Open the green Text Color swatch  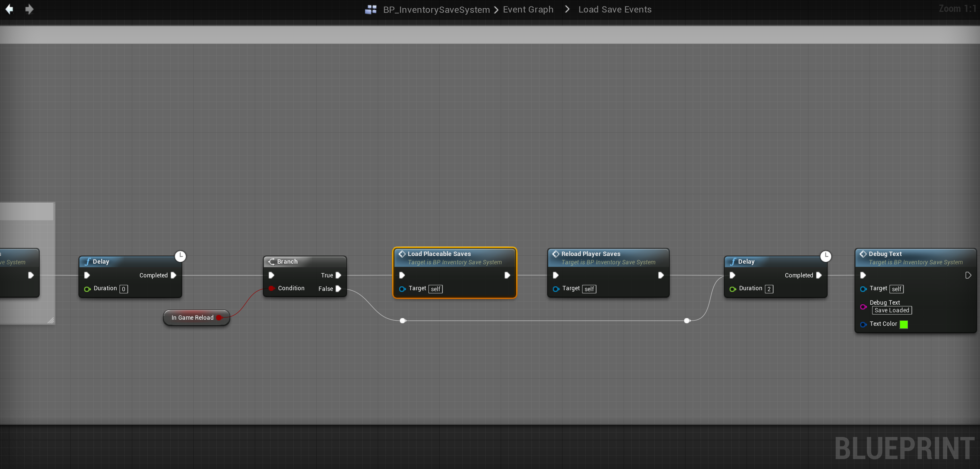pyautogui.click(x=903, y=324)
